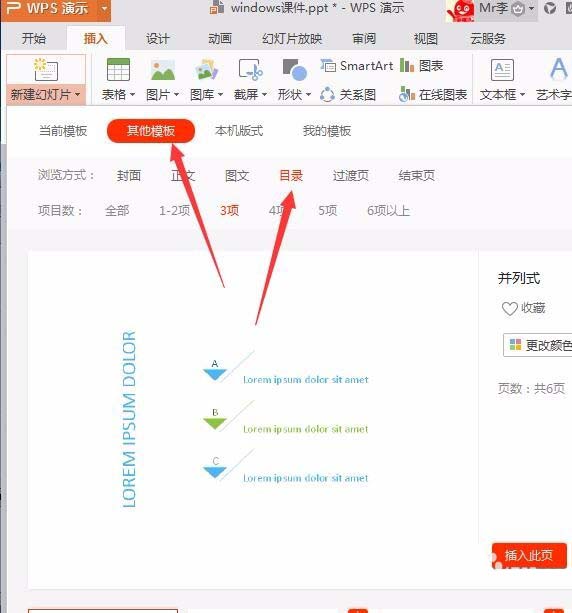Image resolution: width=572 pixels, height=613 pixels.
Task: Expand the Screenshot (截屏) dropdown arrow
Action: 264,95
